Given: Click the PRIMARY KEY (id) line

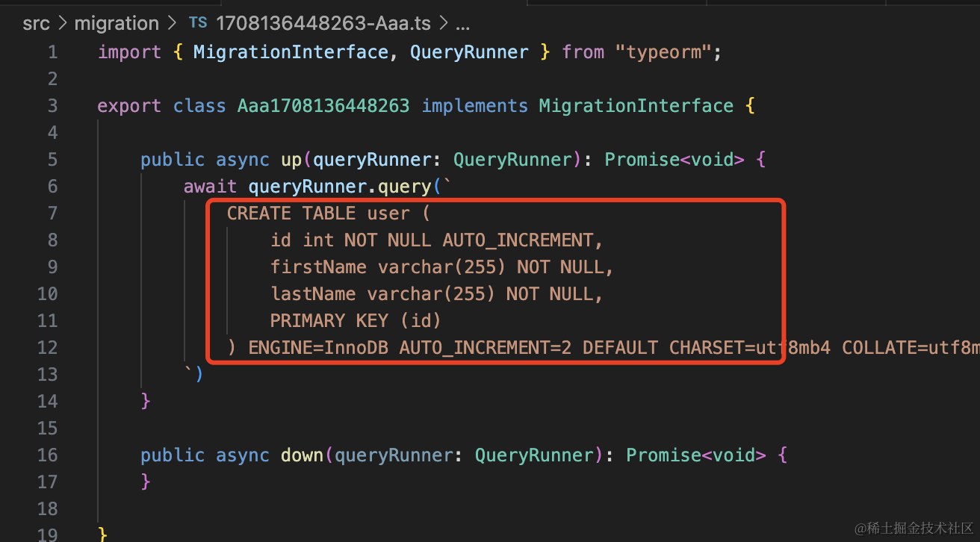Looking at the screenshot, I should tap(355, 321).
